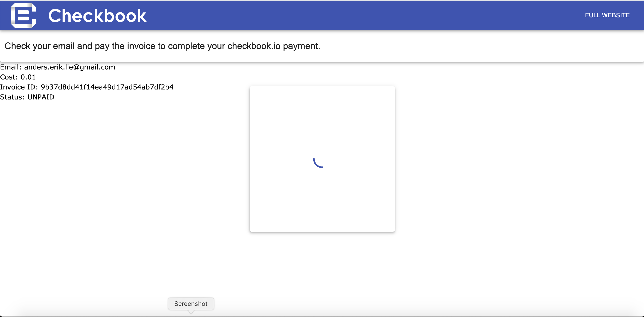
Task: Click the word 'payment.' ending the message
Action: coord(301,46)
